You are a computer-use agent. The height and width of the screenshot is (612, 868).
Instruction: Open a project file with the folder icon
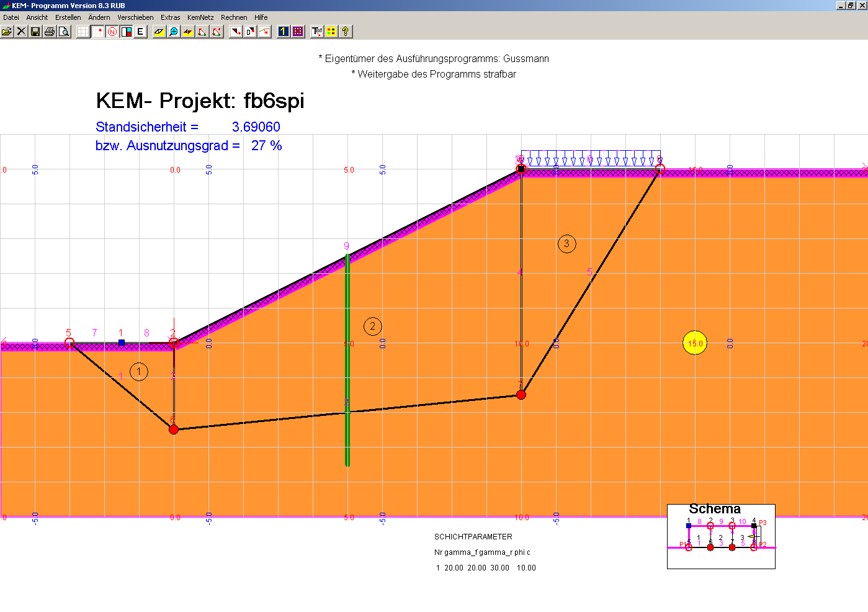pos(7,31)
